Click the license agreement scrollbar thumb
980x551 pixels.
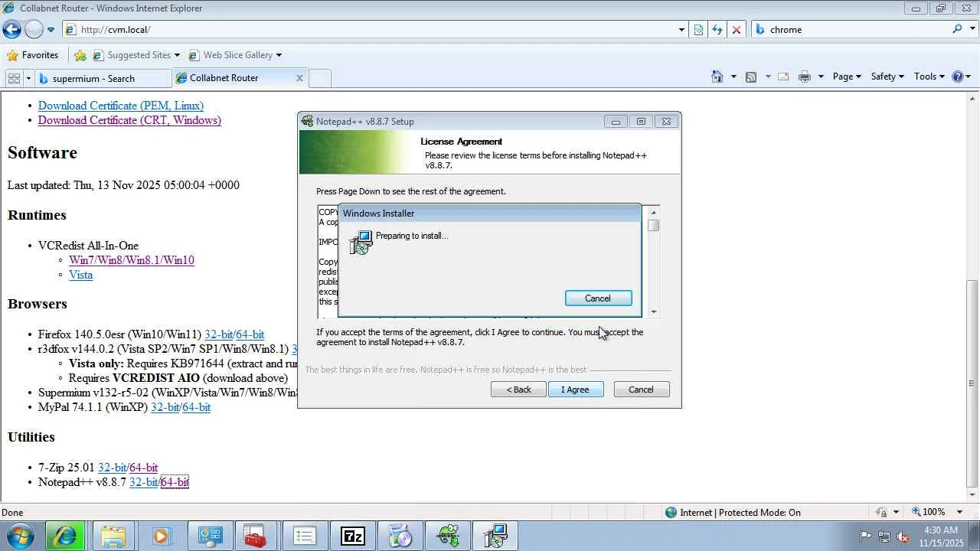coord(653,225)
